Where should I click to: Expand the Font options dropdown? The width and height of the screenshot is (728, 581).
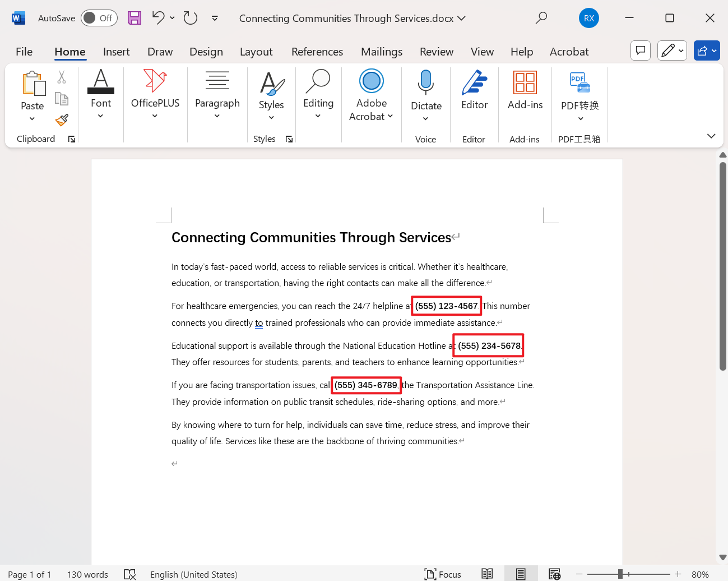coord(100,116)
